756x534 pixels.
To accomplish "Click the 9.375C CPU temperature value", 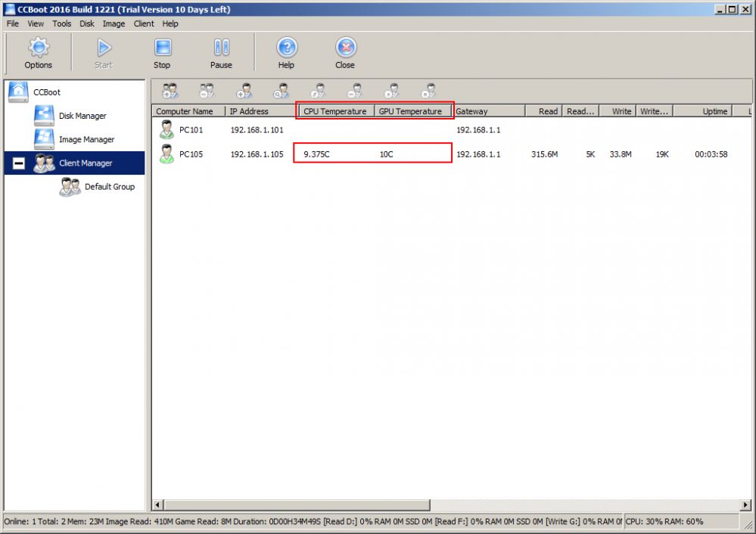I will pyautogui.click(x=317, y=154).
